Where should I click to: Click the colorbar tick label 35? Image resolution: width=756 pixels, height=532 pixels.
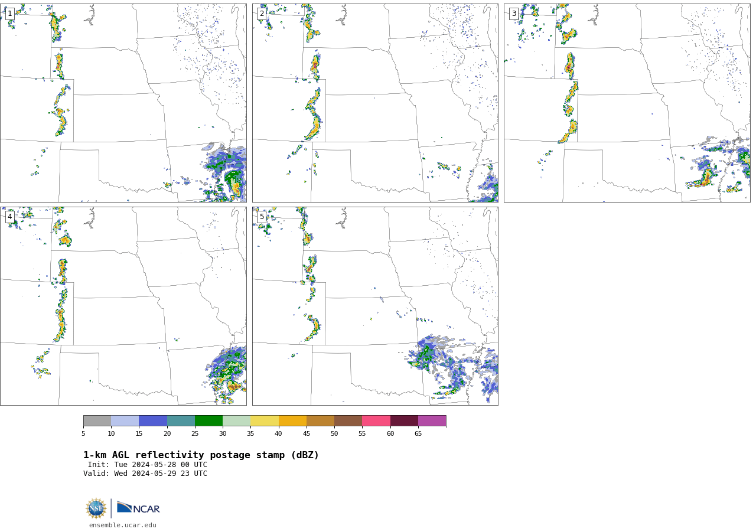[250, 434]
